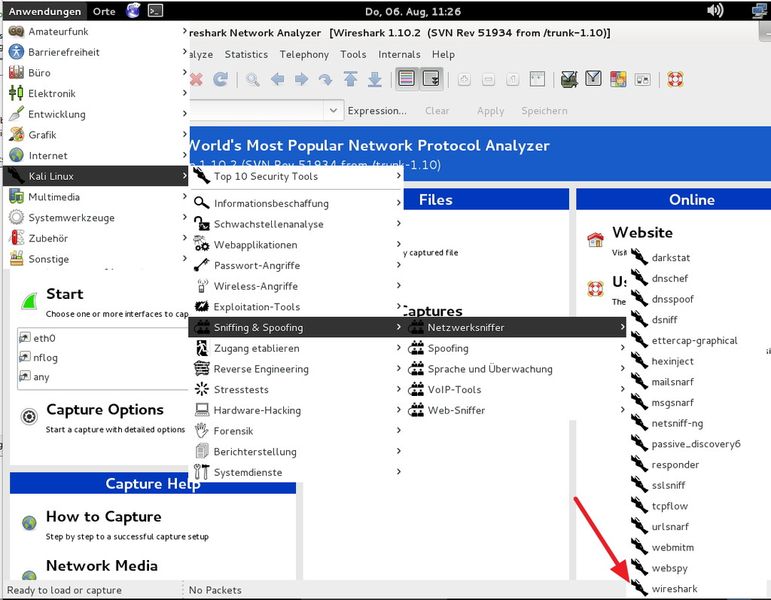Open the Anwendungen menu

(x=44, y=11)
